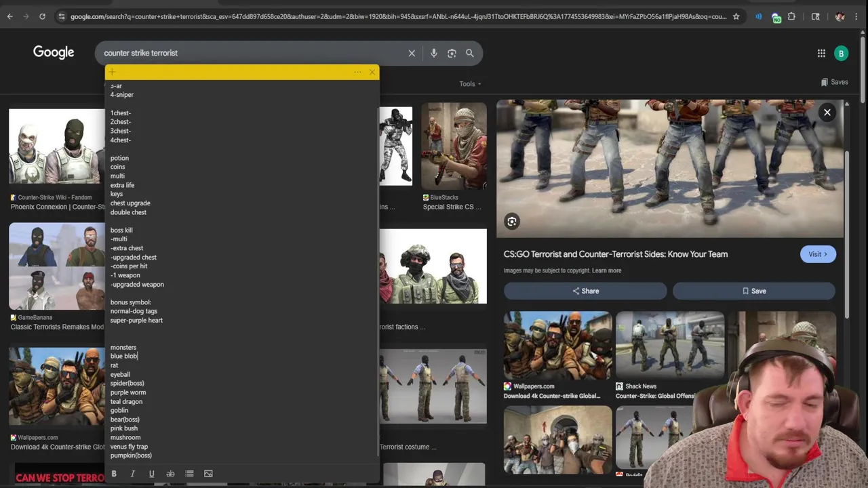Click the "double chest" line in the note

coord(128,212)
